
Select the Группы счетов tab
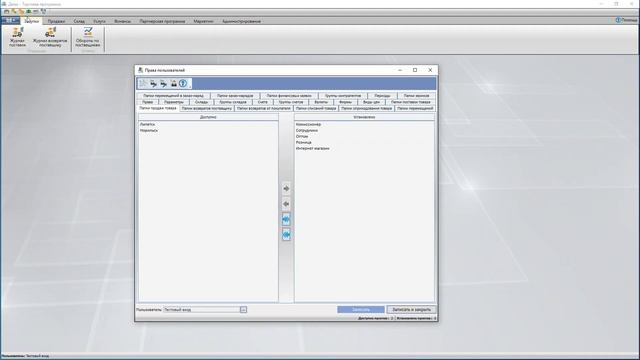point(291,102)
